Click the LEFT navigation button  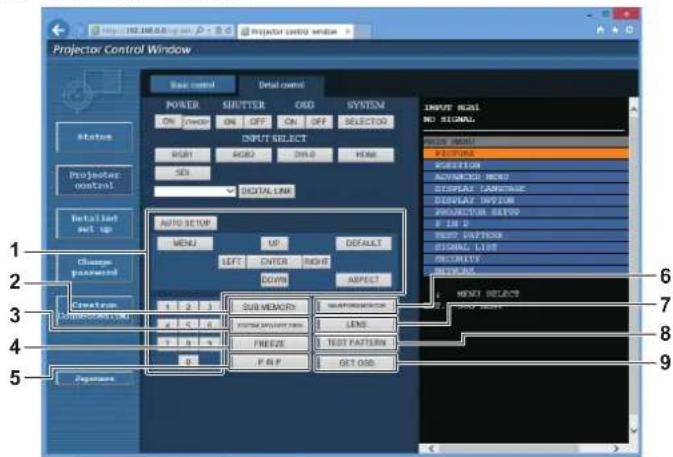(232, 261)
